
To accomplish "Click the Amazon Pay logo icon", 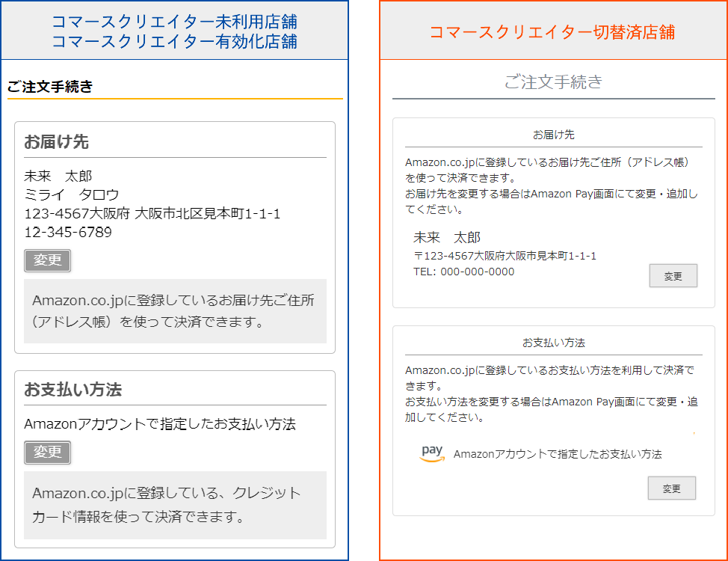I will pos(432,453).
